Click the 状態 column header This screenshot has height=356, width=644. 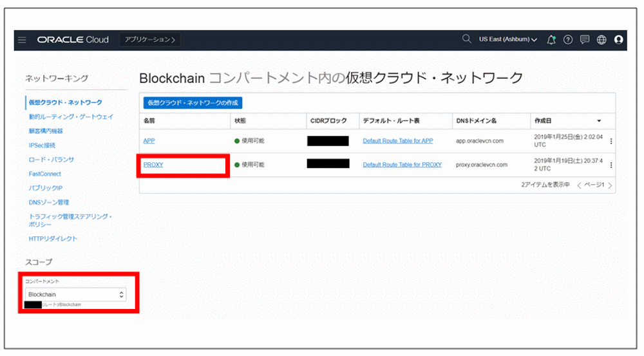240,121
